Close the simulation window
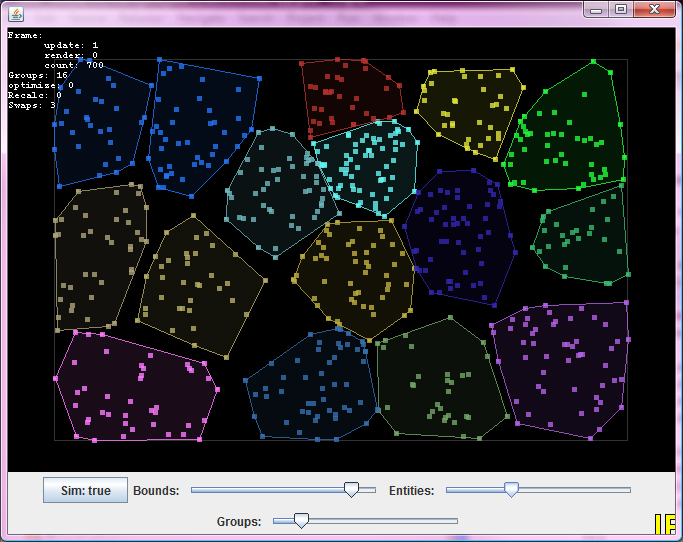The image size is (683, 542). (x=653, y=9)
